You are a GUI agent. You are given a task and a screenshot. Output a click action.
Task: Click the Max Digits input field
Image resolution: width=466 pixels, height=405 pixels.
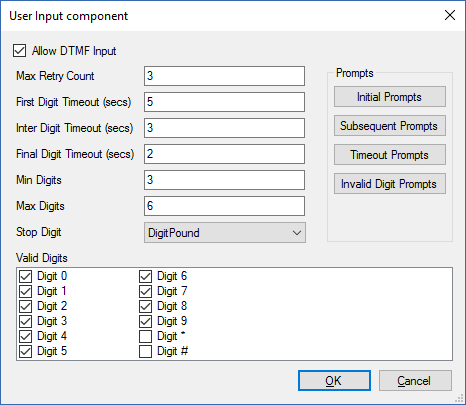(224, 206)
